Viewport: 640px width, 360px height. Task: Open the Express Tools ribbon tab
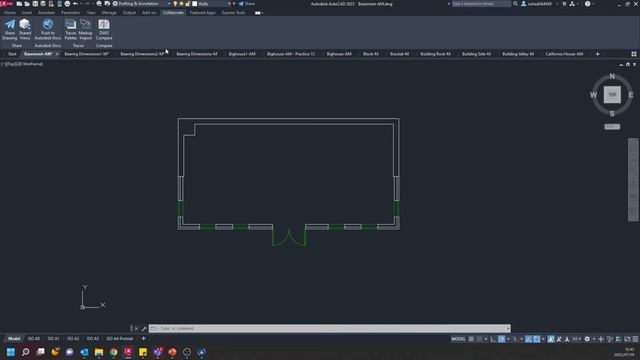[233, 13]
